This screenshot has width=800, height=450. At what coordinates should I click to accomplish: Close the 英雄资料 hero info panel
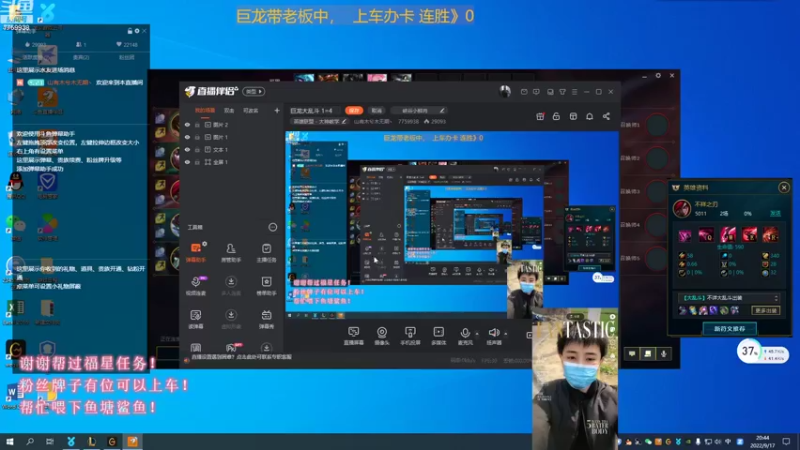pyautogui.click(x=784, y=187)
